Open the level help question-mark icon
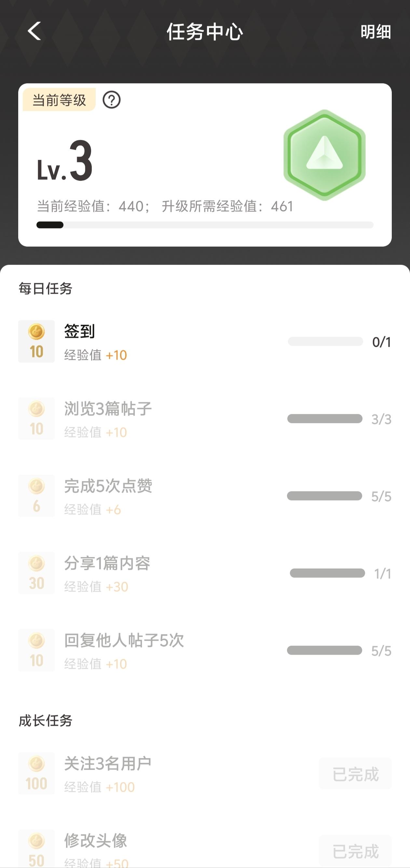 [x=111, y=100]
